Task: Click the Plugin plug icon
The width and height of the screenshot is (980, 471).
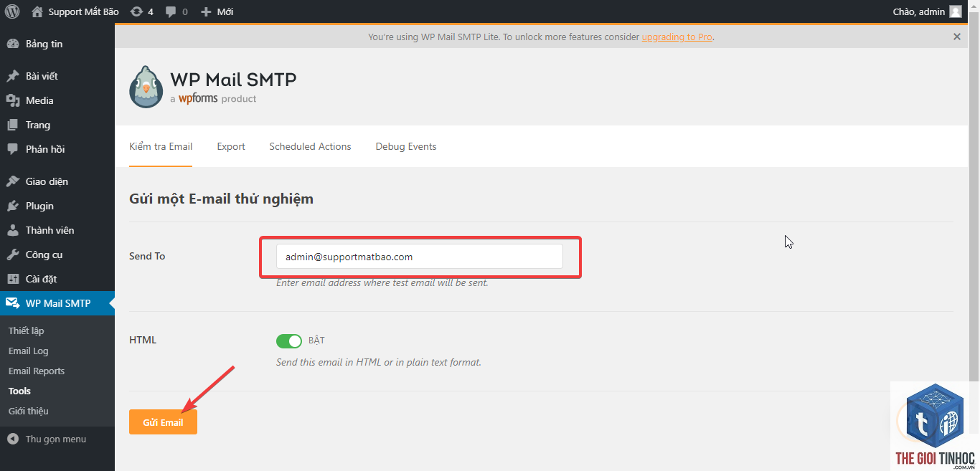Action: (13, 206)
